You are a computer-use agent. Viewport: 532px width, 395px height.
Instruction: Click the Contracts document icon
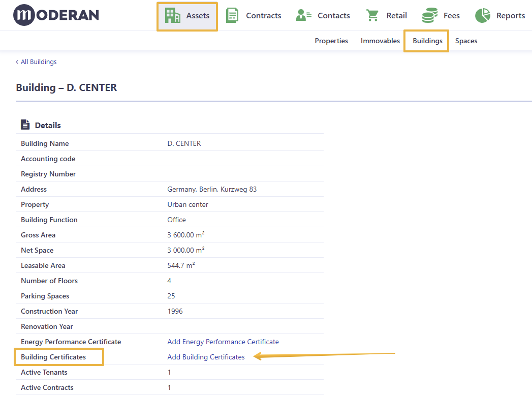[232, 16]
